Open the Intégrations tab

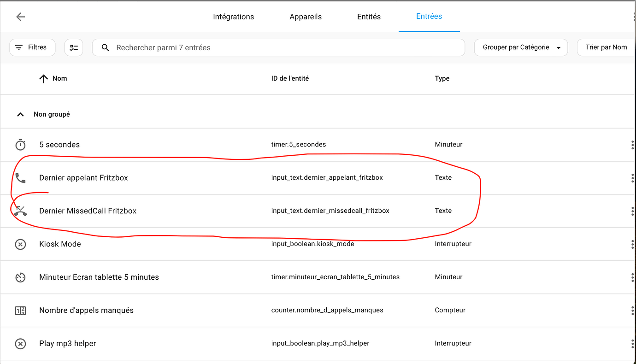click(x=233, y=17)
